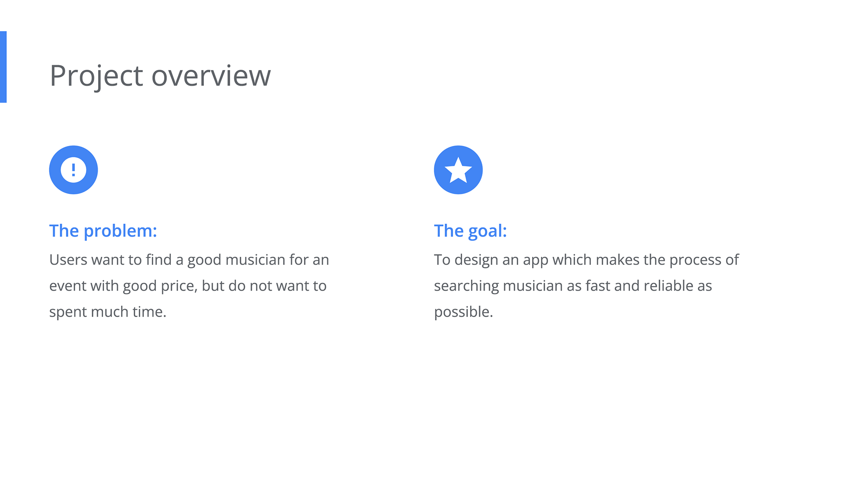
Task: Click the word "app" in goal text
Action: pos(535,261)
